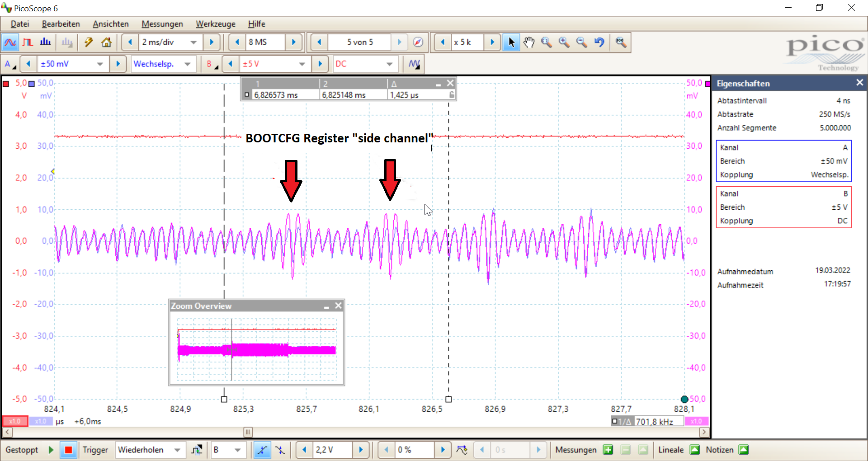The image size is (868, 461).
Task: Open the Bearbeiten menu
Action: 61,24
